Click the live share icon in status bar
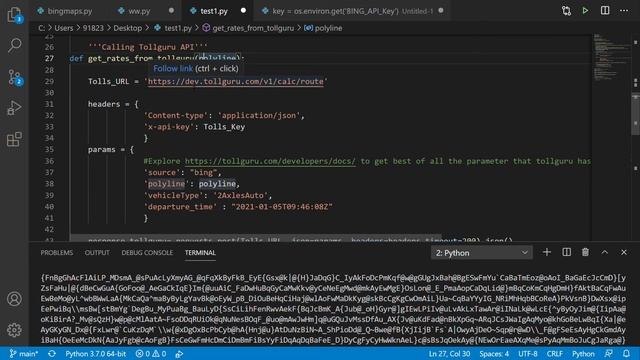The width and height of the screenshot is (640, 360). (x=179, y=354)
